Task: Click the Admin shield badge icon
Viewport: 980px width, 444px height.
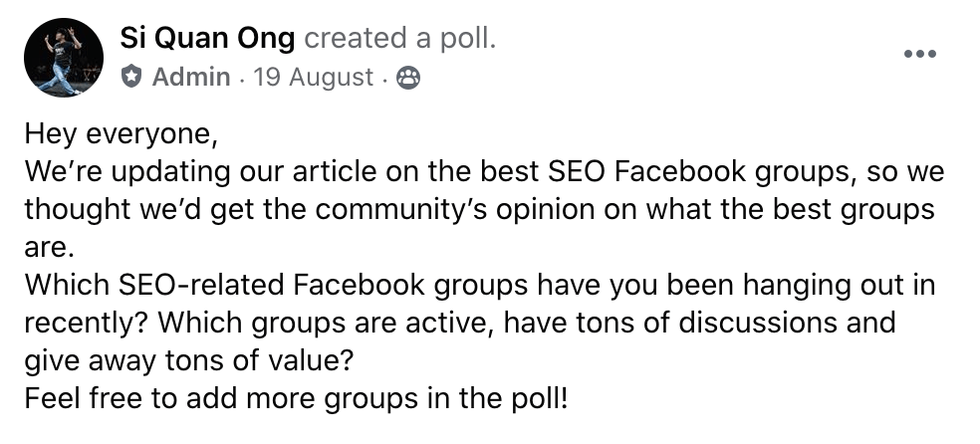Action: click(x=132, y=77)
